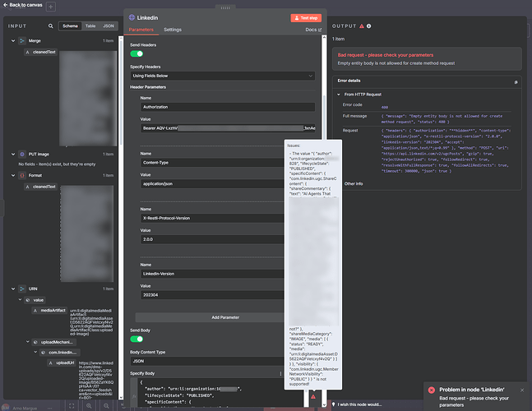Viewport: 532px width, 411px height.
Task: Switch input view to Schema
Action: pos(70,25)
